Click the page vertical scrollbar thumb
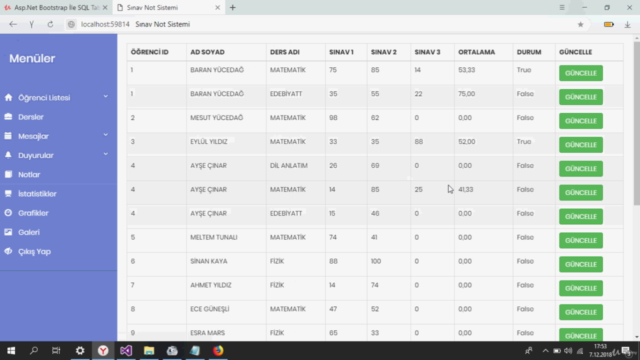This screenshot has height=360, width=640. [x=637, y=122]
